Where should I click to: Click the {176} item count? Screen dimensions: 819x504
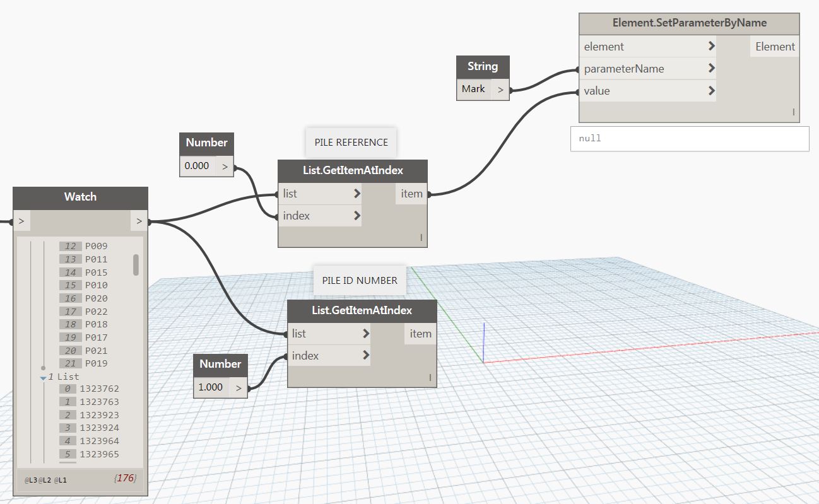point(124,478)
